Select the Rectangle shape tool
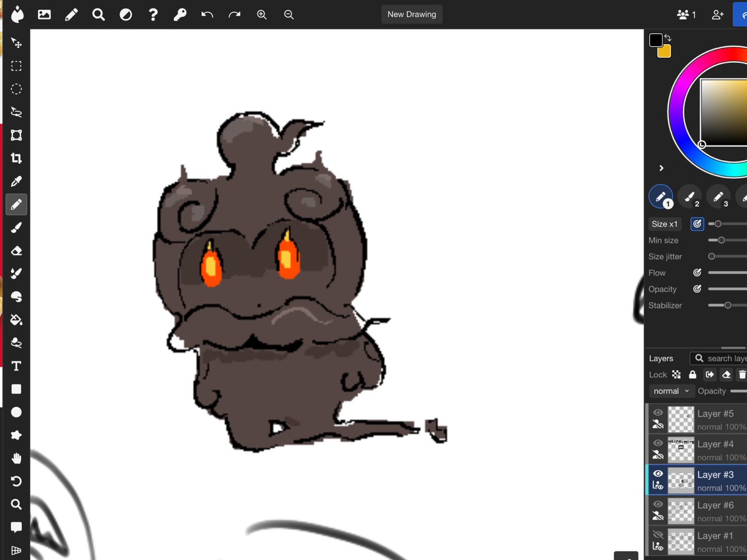The width and height of the screenshot is (747, 560). [16, 389]
